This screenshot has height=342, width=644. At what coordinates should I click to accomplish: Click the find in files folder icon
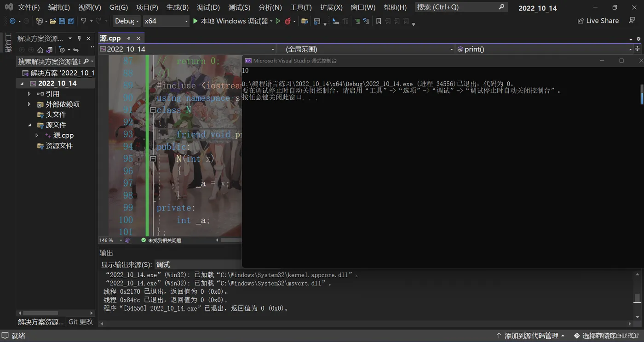[305, 21]
